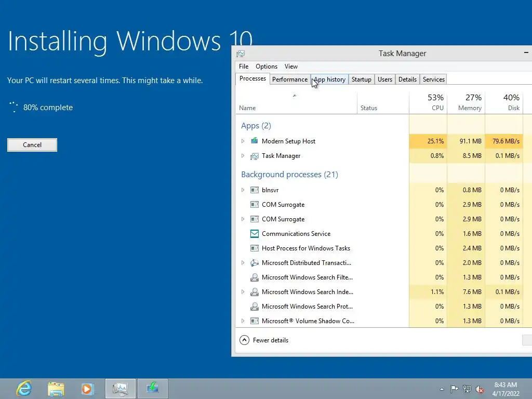The image size is (532, 399).
Task: Switch to the Users tab
Action: [x=385, y=79]
